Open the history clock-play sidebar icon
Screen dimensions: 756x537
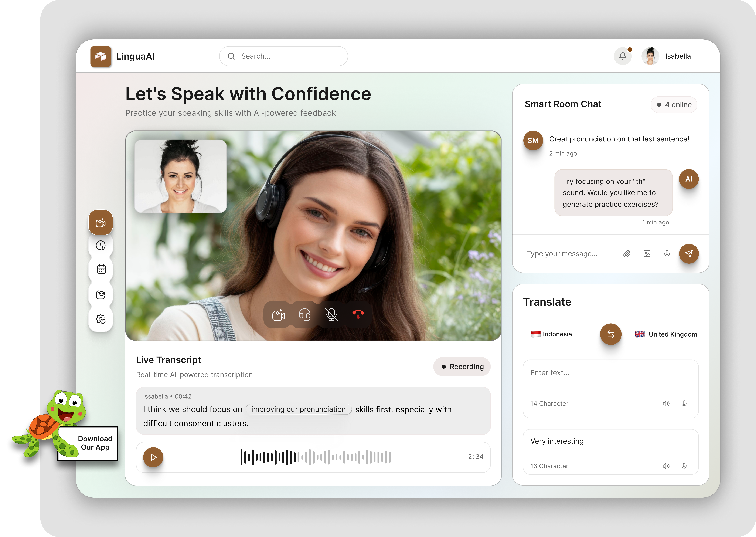tap(101, 245)
